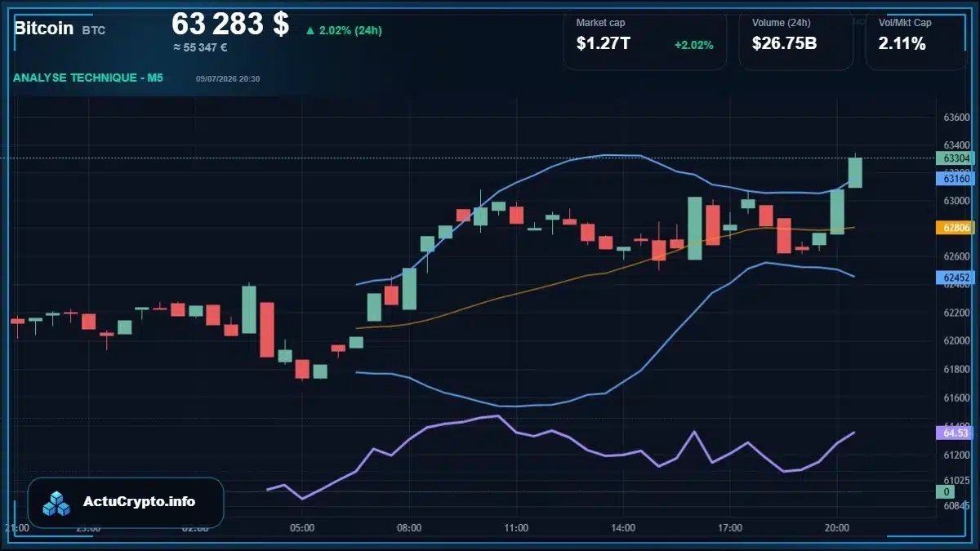
Task: Click the blue 63160 upper band tag
Action: pos(955,178)
